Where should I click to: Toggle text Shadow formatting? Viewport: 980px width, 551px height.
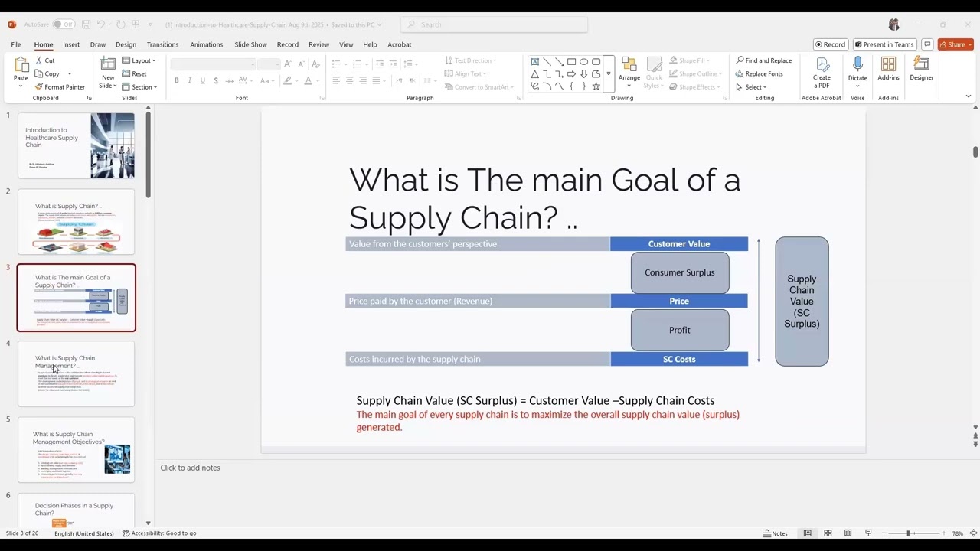click(x=216, y=80)
